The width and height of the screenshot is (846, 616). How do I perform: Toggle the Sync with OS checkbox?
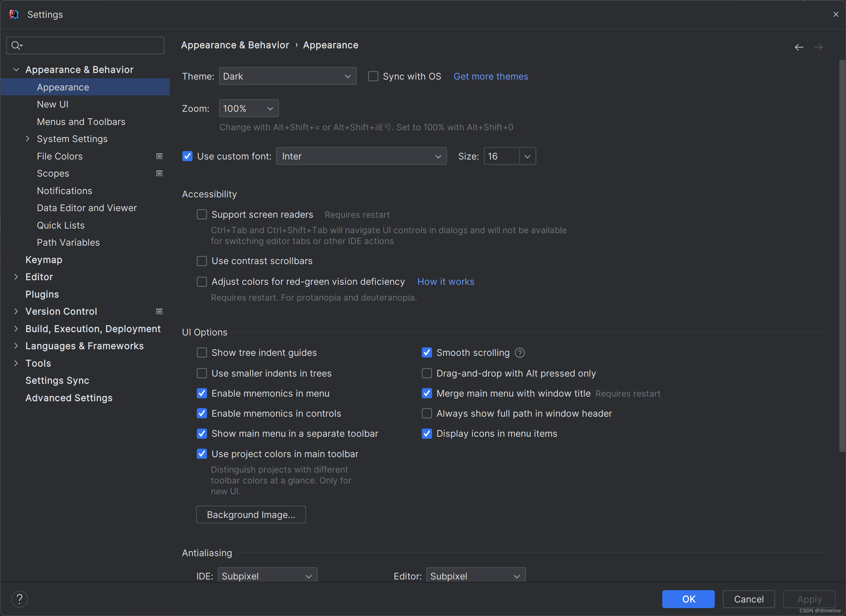(x=373, y=76)
